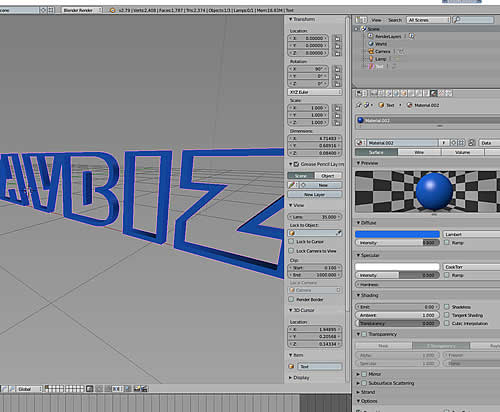The width and height of the screenshot is (500, 412).
Task: Click the pin icon in properties breadcrumb
Action: pos(359,105)
